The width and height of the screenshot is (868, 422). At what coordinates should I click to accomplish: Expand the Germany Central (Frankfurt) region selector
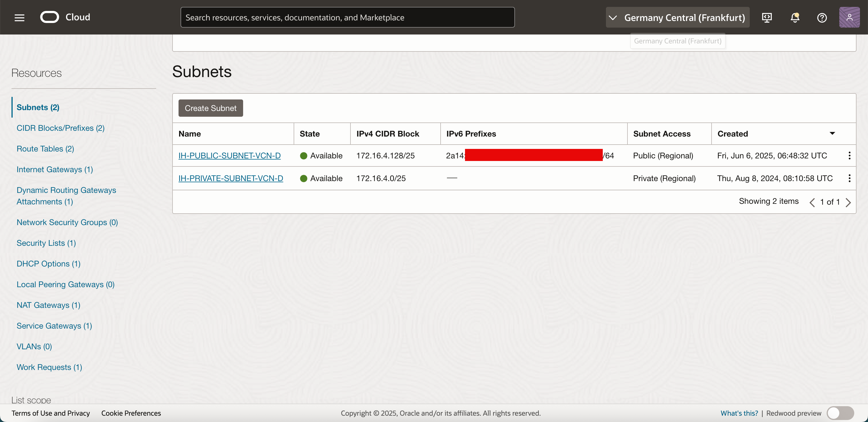tap(677, 18)
